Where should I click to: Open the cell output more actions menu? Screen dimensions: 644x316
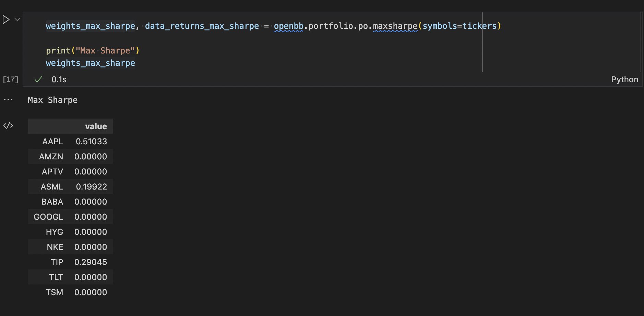[8, 99]
